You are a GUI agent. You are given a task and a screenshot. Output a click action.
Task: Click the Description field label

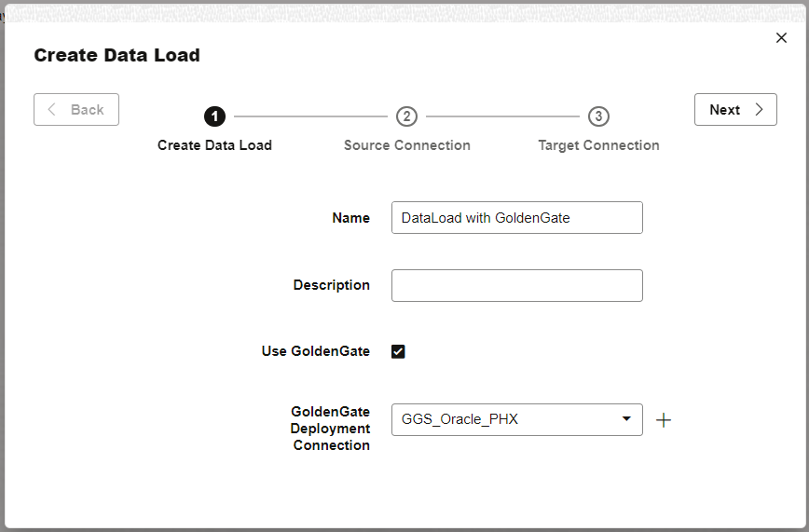(331, 285)
